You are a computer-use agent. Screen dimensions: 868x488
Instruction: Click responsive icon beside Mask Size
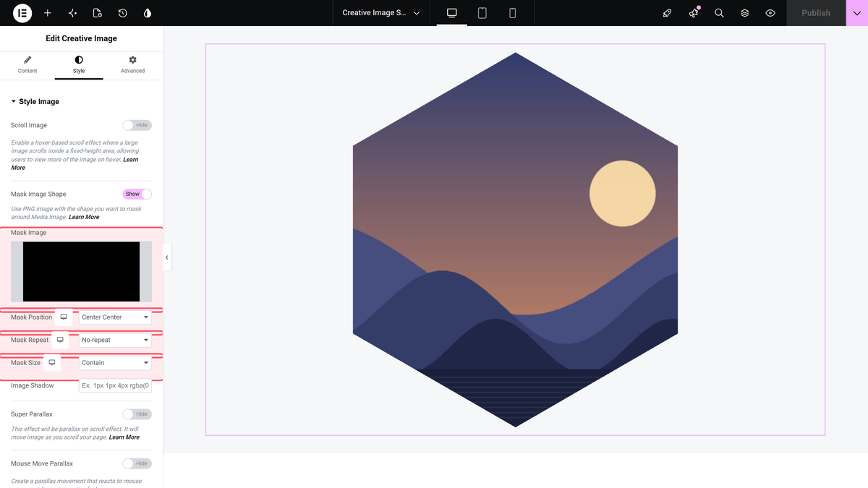tap(52, 363)
